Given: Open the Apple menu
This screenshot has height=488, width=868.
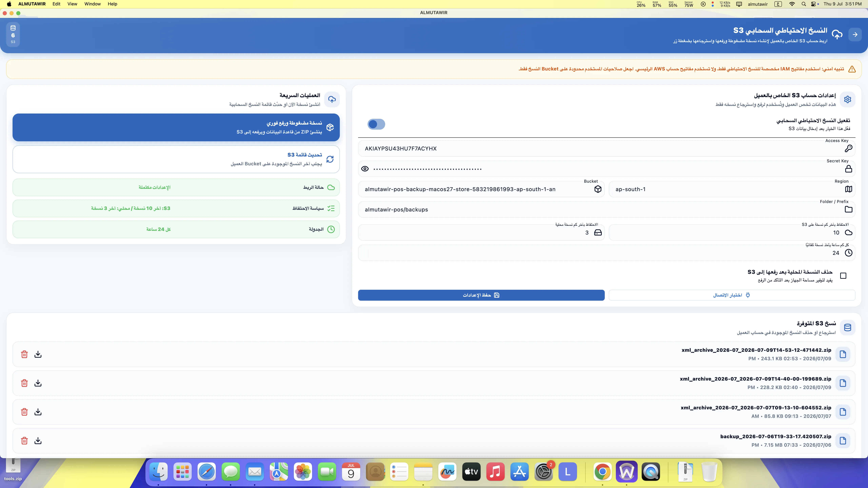Looking at the screenshot, I should tap(9, 4).
